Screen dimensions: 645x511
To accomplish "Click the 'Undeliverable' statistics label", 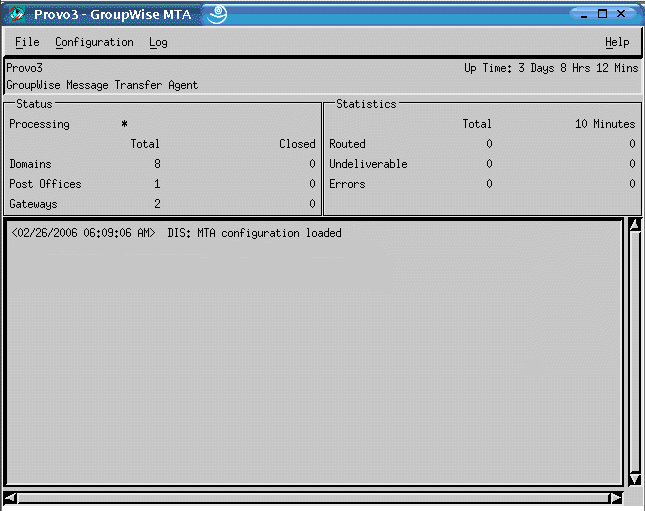I will coord(368,164).
